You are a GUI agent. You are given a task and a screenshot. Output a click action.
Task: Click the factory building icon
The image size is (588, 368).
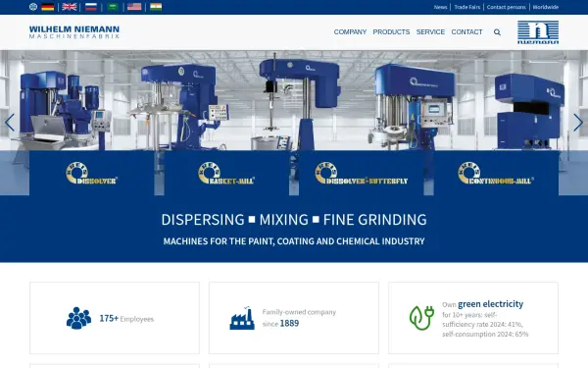(242, 318)
